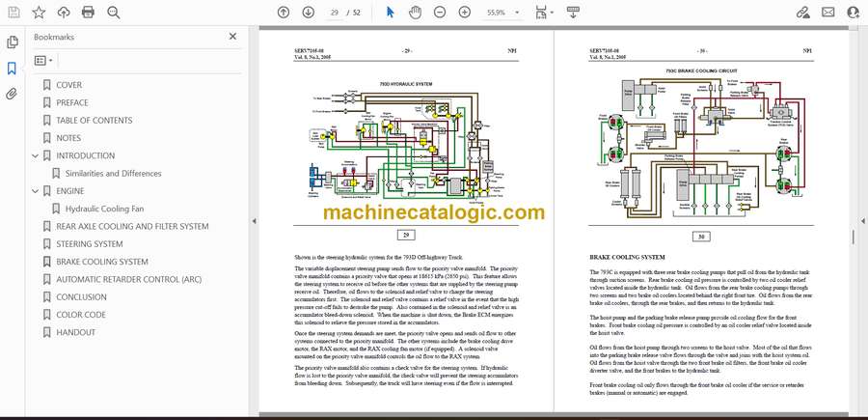Close the Bookmarks panel
Screen dimensions: 868x420
pyautogui.click(x=232, y=37)
